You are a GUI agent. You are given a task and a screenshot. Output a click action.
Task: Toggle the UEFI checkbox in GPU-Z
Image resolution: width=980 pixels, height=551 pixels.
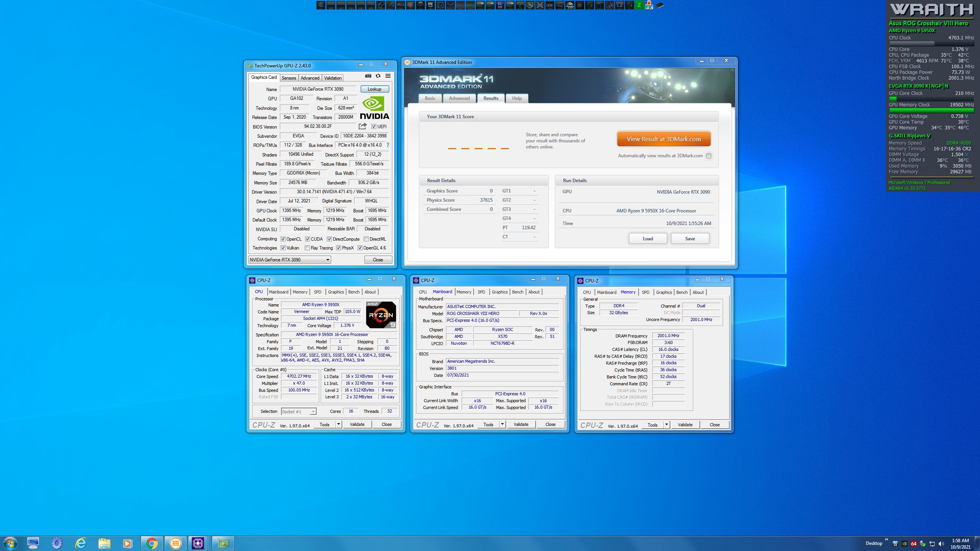click(x=374, y=127)
